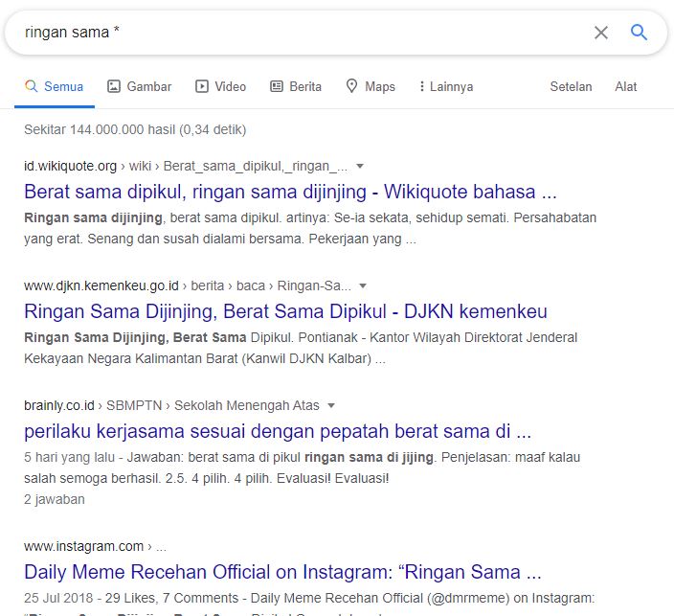
Task: Click the id.wikiquote.org breadcrumb URL
Action: [x=186, y=166]
